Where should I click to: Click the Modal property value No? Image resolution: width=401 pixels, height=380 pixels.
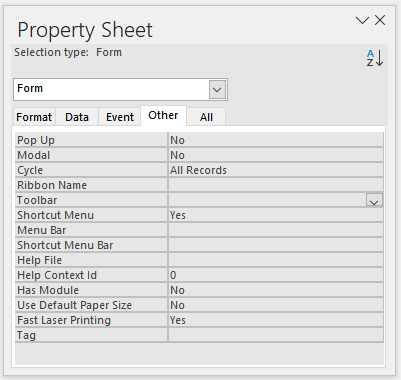276,155
